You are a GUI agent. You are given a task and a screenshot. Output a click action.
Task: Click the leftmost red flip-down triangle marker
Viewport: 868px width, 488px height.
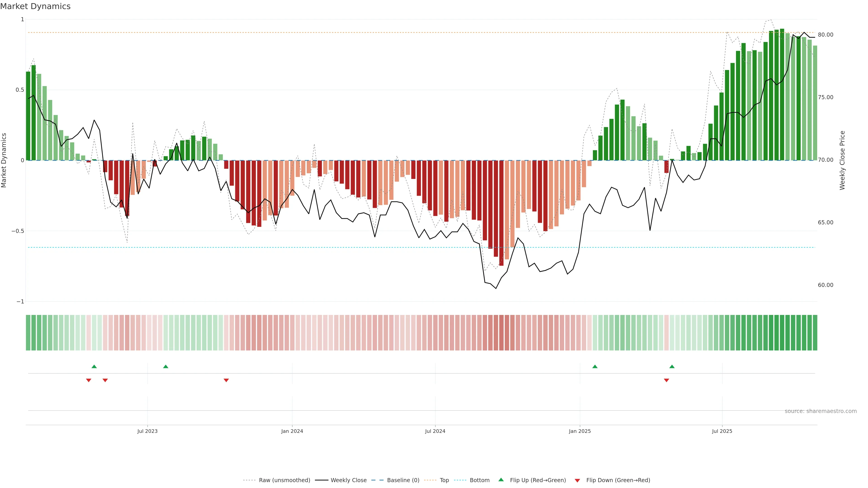[x=89, y=380]
